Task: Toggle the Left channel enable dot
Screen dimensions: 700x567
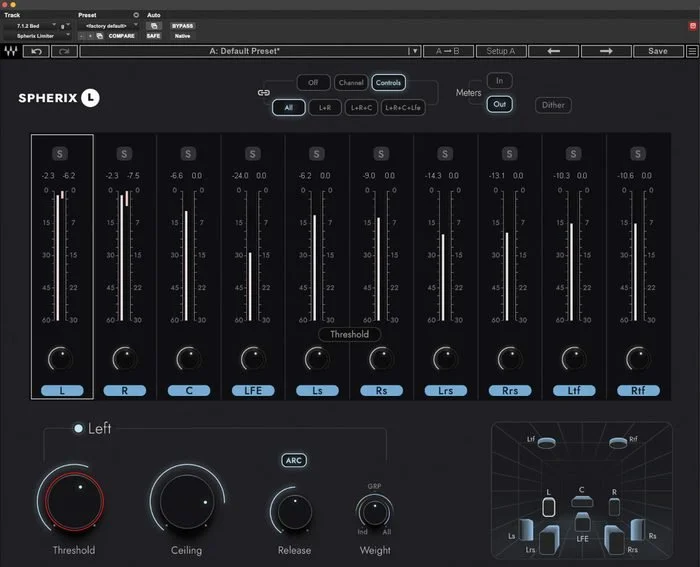Action: (79, 429)
